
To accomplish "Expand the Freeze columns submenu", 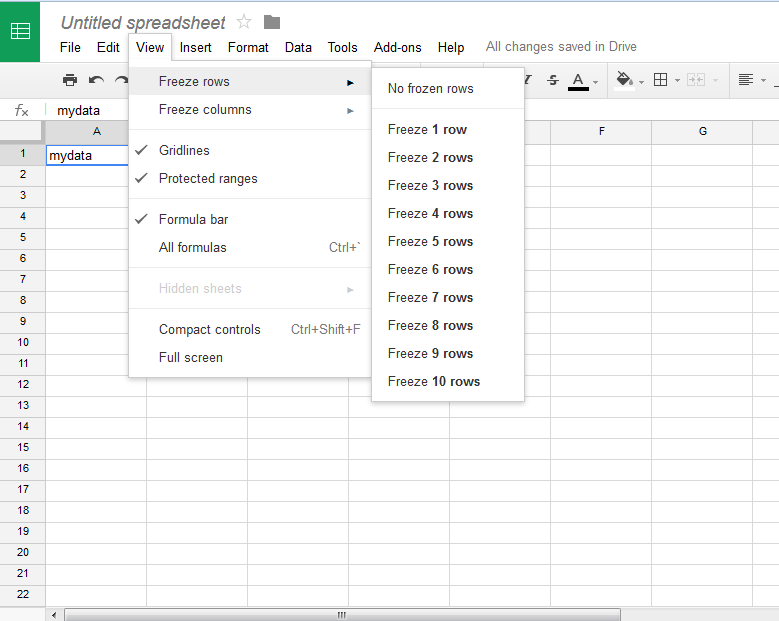I will (x=250, y=110).
